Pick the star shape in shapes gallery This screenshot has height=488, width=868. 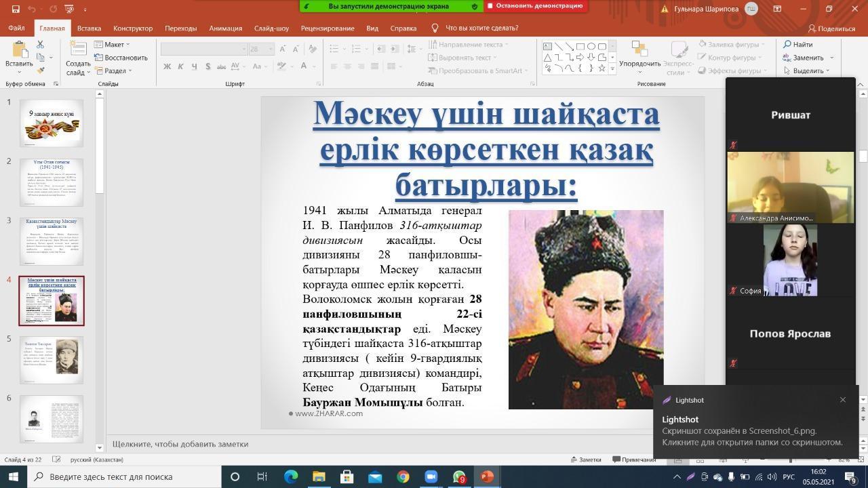601,68
